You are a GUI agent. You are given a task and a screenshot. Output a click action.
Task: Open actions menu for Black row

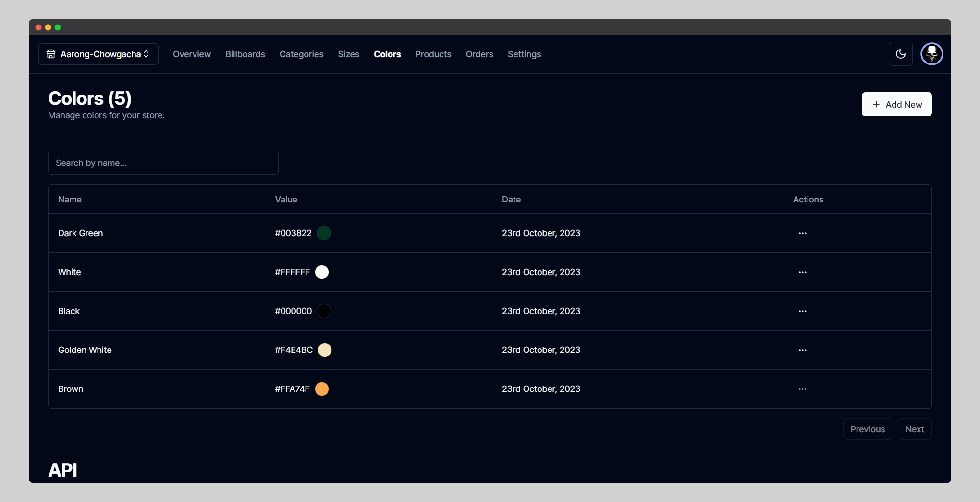click(x=803, y=311)
